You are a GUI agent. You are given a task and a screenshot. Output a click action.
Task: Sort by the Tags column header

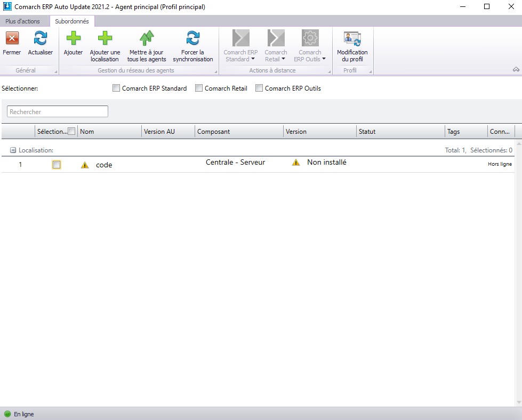click(467, 132)
